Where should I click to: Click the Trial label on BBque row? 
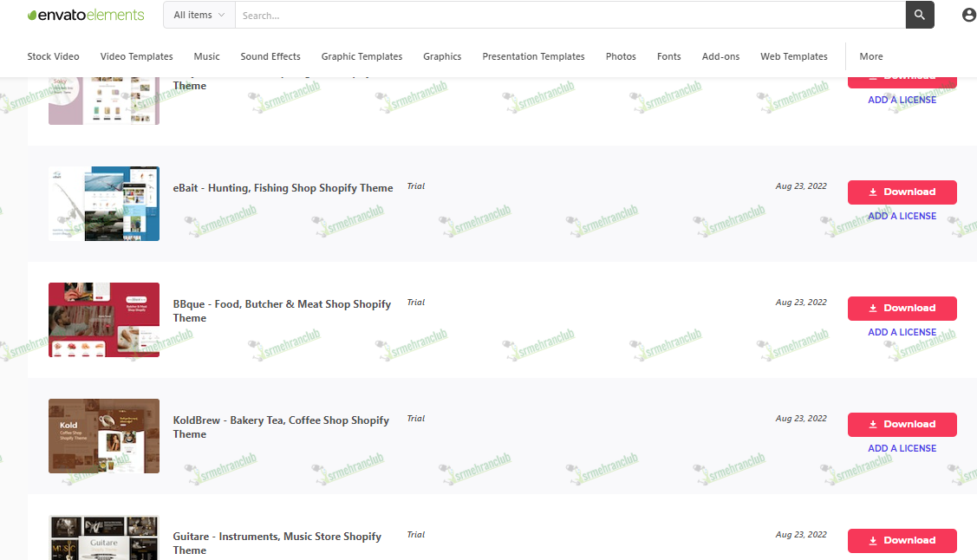point(415,303)
